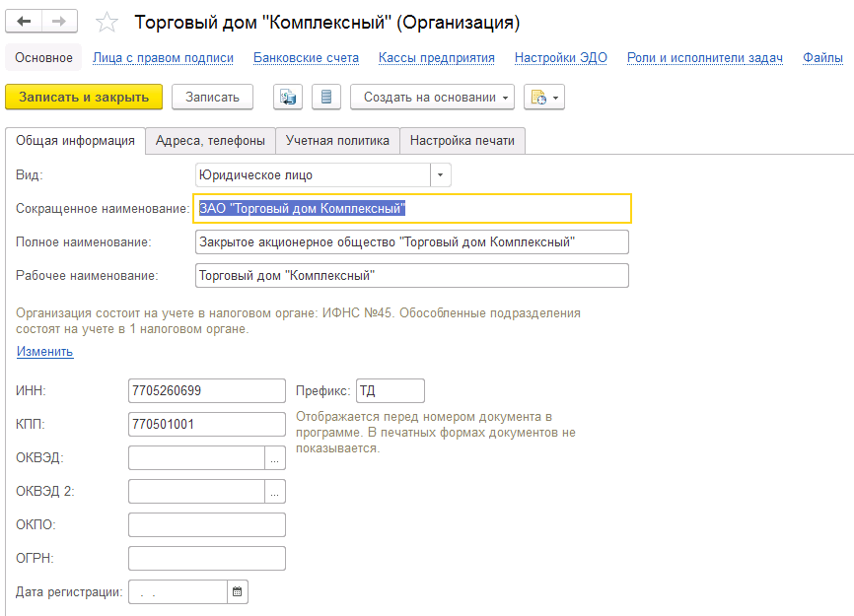This screenshot has height=616, width=854.
Task: Add organization to favorites with star
Action: (108, 23)
